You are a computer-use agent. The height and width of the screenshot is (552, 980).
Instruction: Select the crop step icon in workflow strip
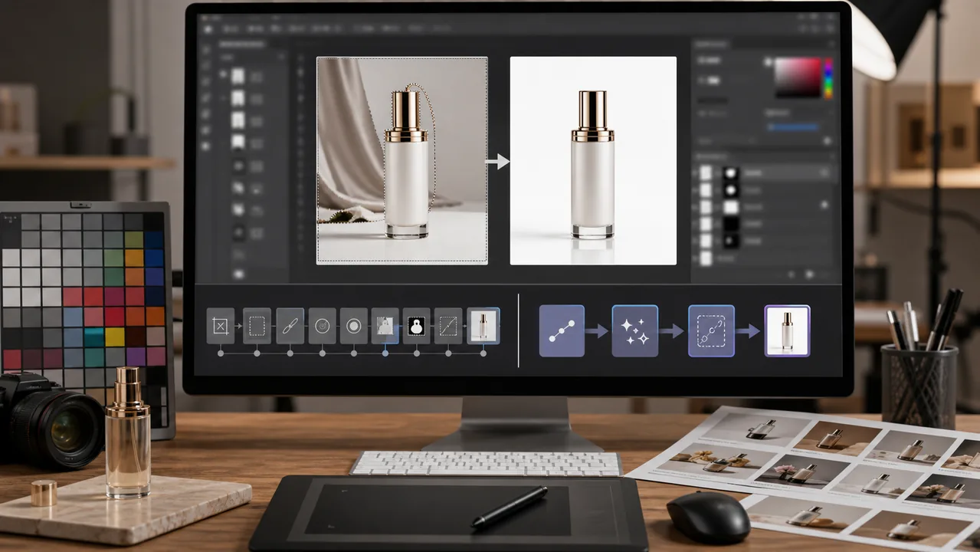[221, 326]
